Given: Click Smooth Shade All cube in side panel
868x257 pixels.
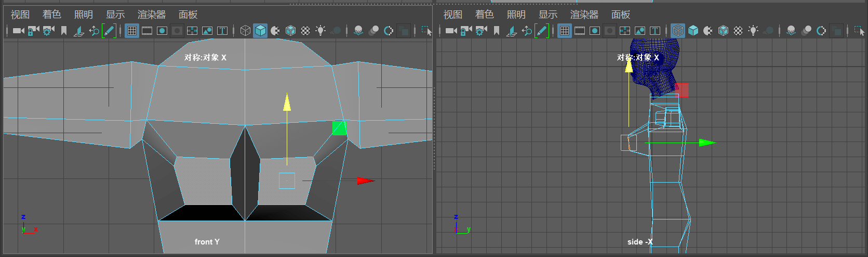Looking at the screenshot, I should [x=693, y=31].
